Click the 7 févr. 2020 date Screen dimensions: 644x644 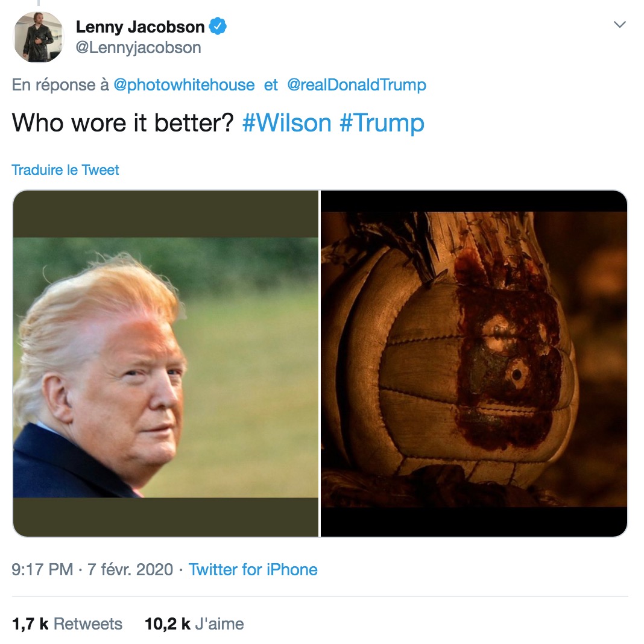130,569
